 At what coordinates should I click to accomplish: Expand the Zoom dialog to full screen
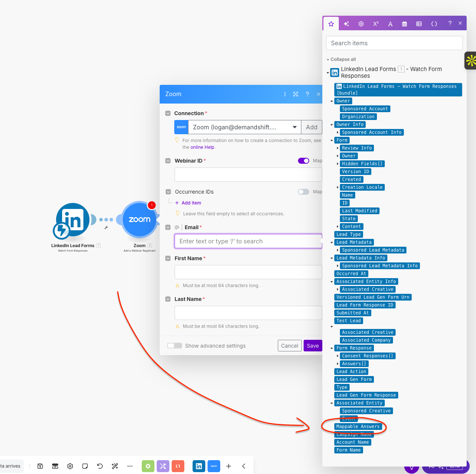[x=296, y=94]
